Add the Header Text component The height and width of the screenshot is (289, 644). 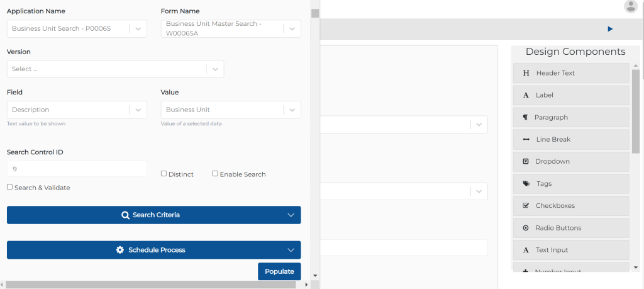tap(571, 73)
